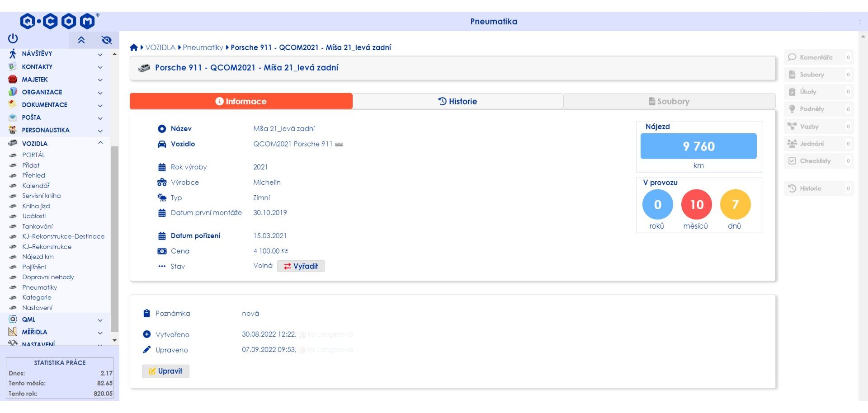Screen dimensions: 868x413
Task: Open the Jednání side panel
Action: click(x=818, y=144)
